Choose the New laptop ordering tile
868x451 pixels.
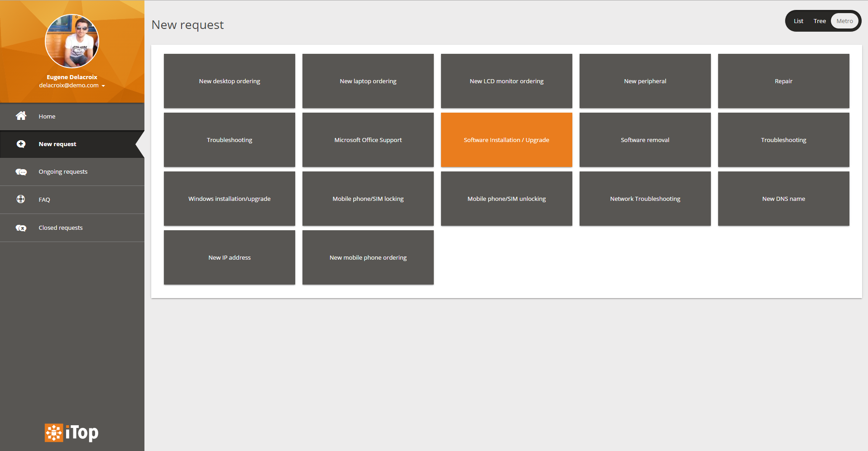click(x=368, y=81)
